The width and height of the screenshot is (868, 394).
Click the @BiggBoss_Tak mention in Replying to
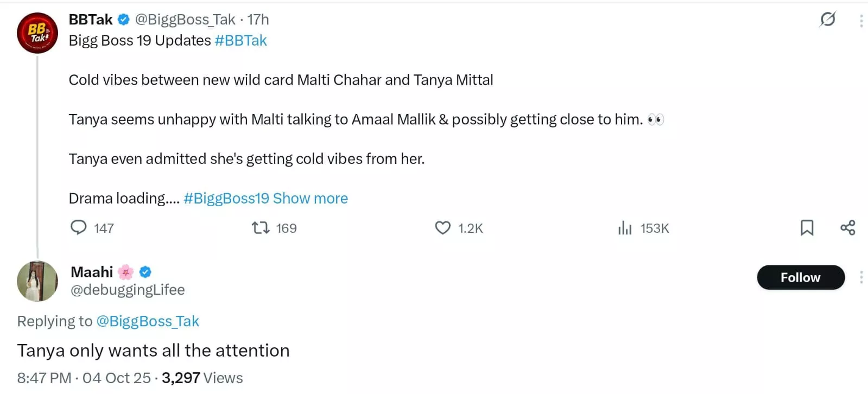point(148,321)
